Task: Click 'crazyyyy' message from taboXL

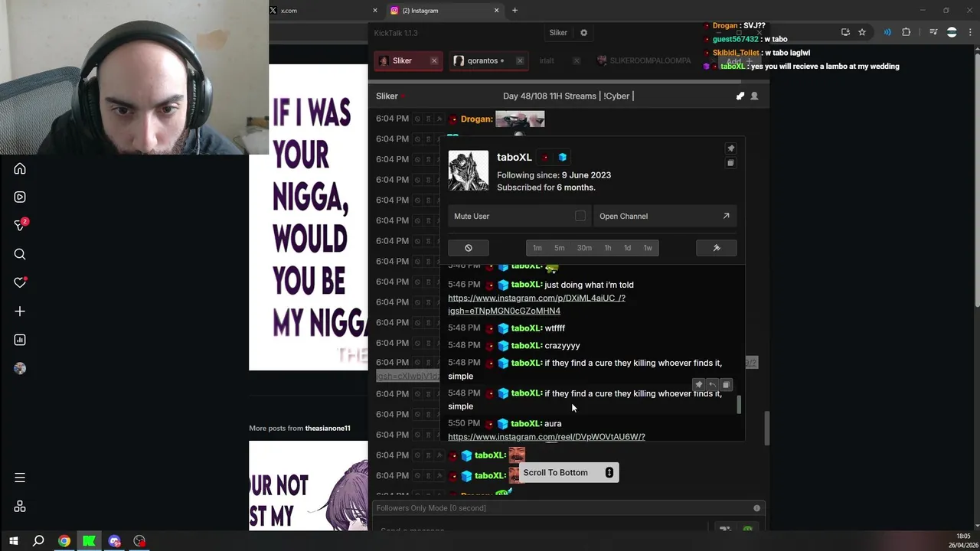Action: [x=562, y=346]
